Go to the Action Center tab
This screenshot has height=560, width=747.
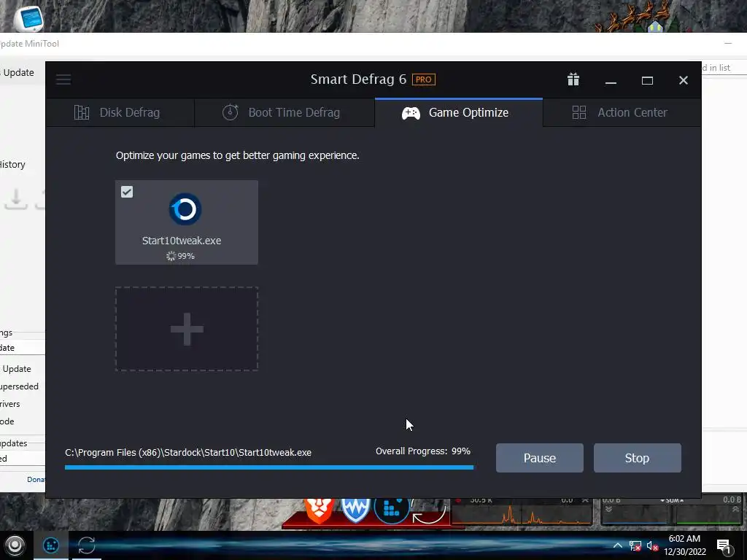point(622,112)
